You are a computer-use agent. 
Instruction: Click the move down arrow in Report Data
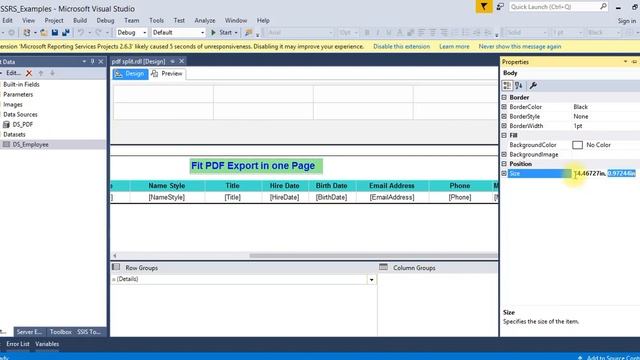point(52,73)
